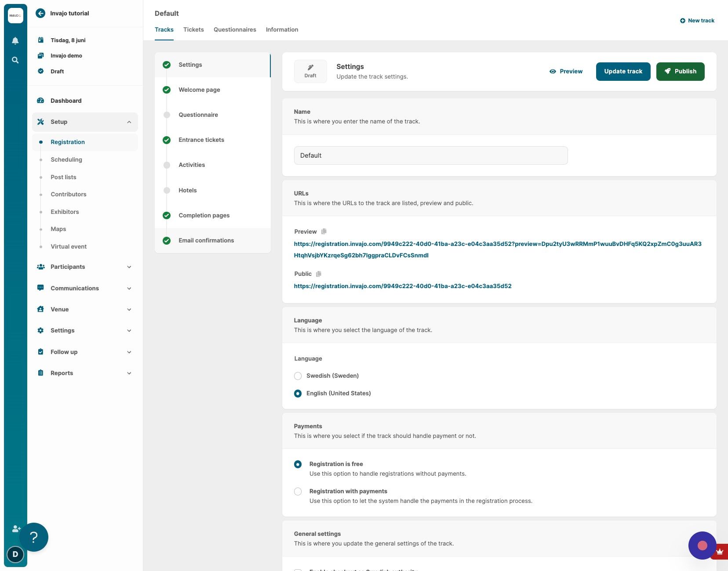The image size is (728, 571).
Task: Click the search magnifier icon in sidebar
Action: coord(15,60)
